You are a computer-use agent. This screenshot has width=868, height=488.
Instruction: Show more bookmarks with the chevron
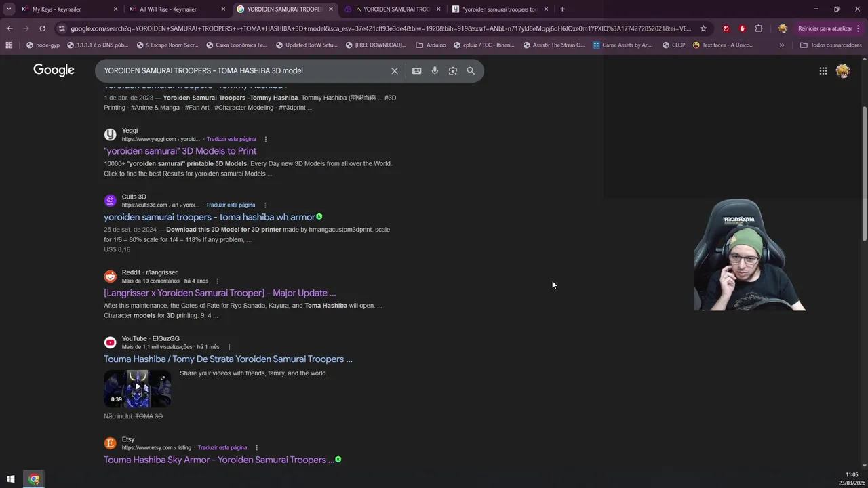(x=782, y=45)
